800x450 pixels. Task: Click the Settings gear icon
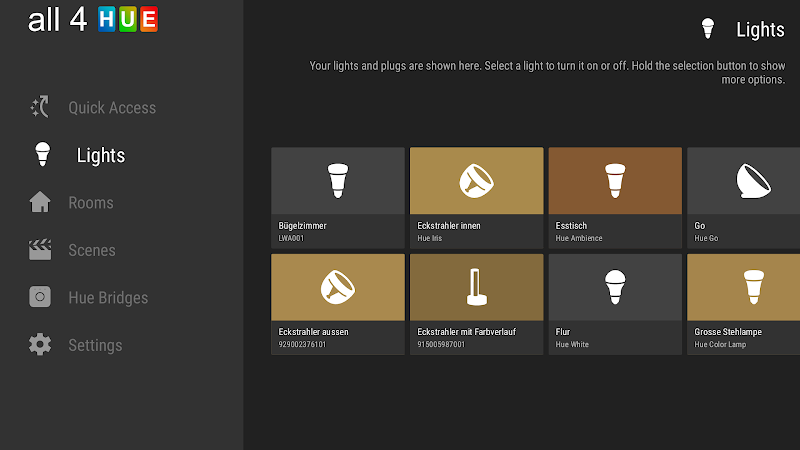click(x=40, y=344)
